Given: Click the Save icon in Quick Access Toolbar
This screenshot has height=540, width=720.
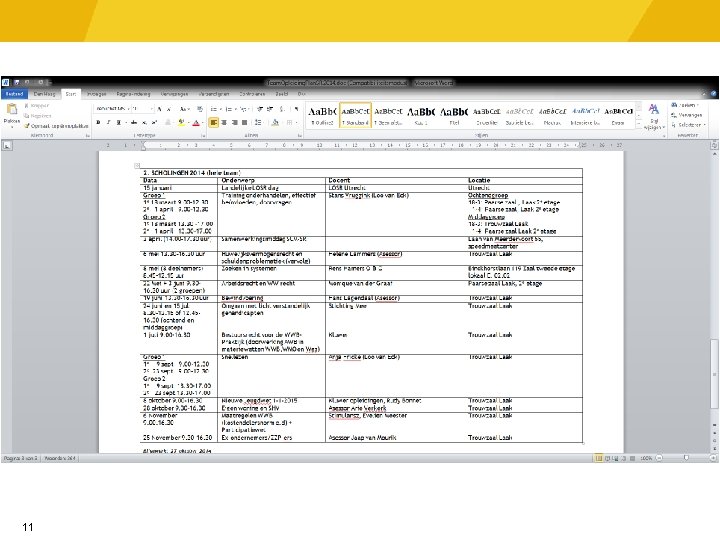Looking at the screenshot, I should pyautogui.click(x=16, y=83).
